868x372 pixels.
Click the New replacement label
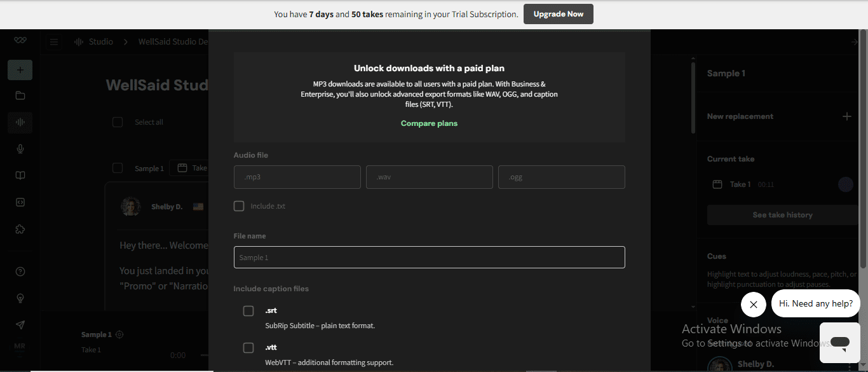pyautogui.click(x=740, y=116)
